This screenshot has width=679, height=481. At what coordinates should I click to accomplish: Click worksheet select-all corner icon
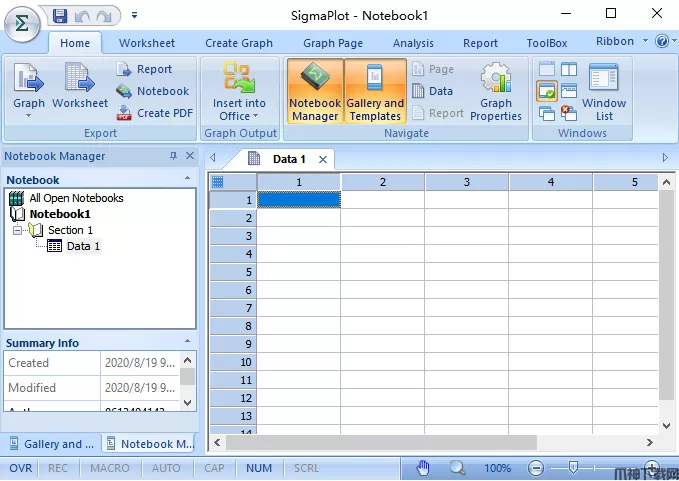[x=218, y=182]
